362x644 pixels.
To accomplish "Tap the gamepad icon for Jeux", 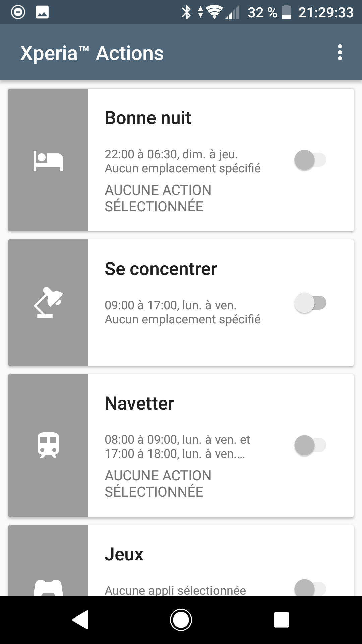I will coord(48,587).
